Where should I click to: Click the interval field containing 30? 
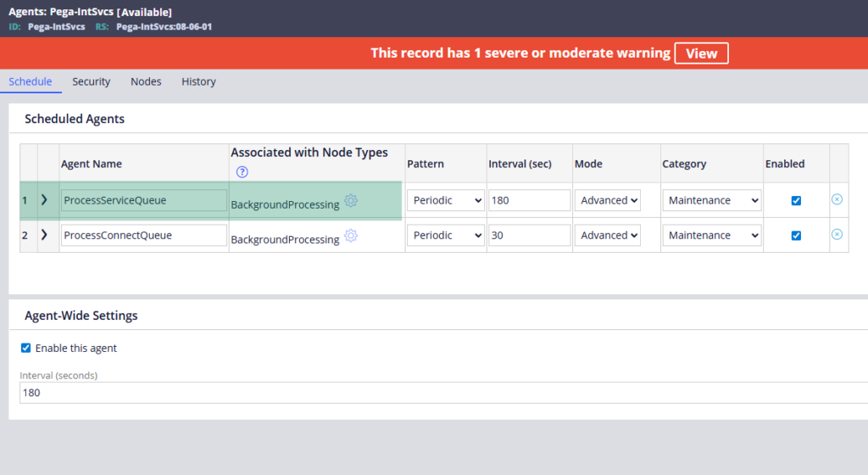pos(530,235)
